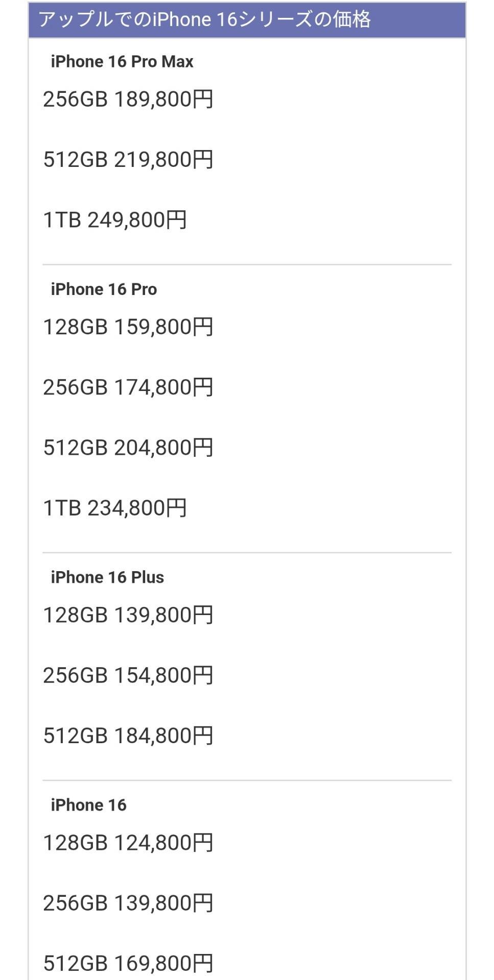Select the iPhone 16 Pro section heading
The image size is (494, 980).
coord(104,289)
